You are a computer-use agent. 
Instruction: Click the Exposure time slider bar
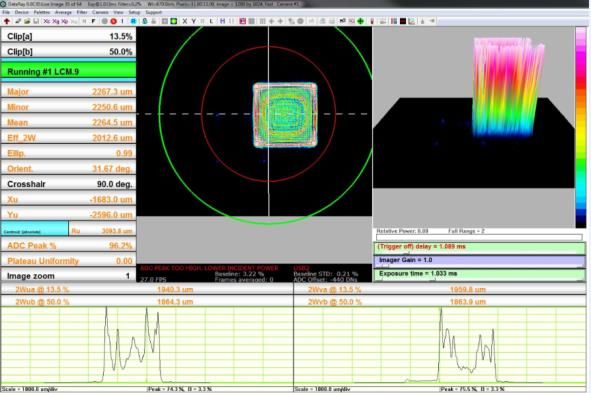pos(479,274)
